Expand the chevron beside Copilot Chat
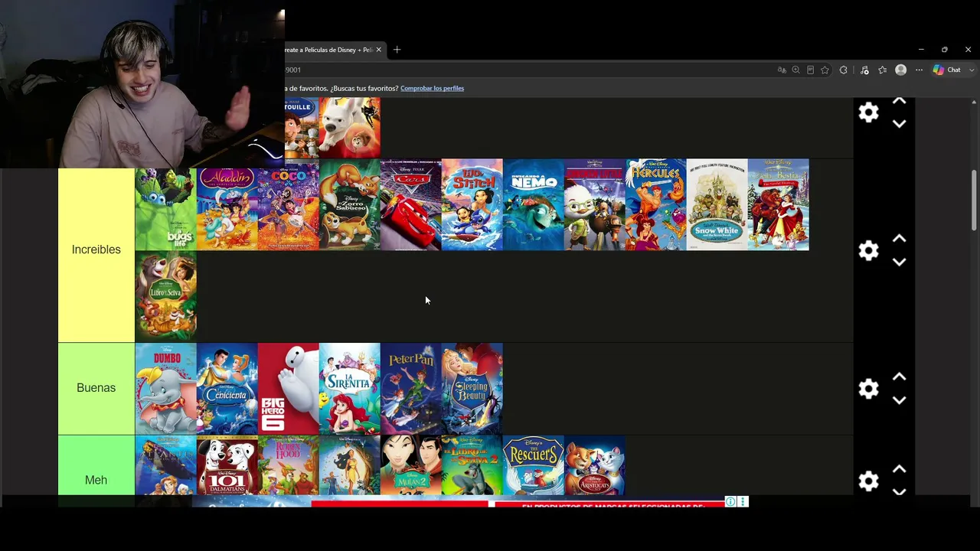Image resolution: width=980 pixels, height=551 pixels. [972, 70]
